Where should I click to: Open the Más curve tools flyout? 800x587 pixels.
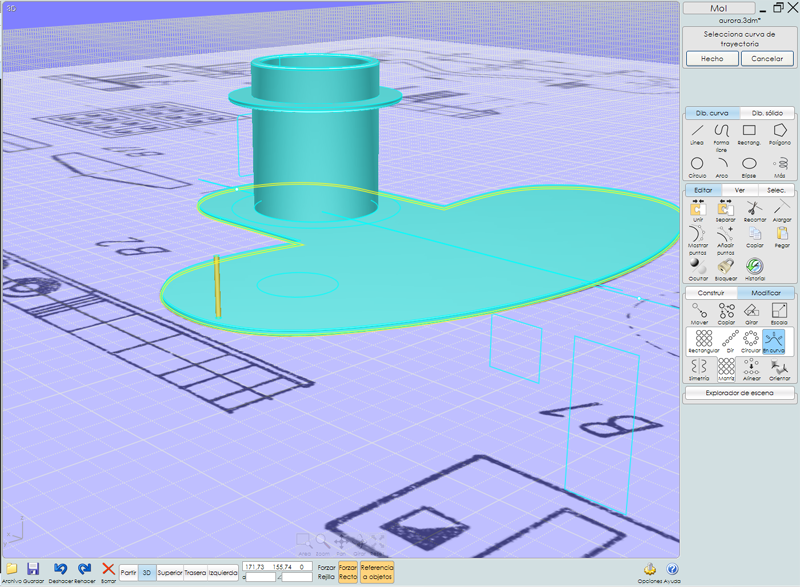[x=780, y=167]
